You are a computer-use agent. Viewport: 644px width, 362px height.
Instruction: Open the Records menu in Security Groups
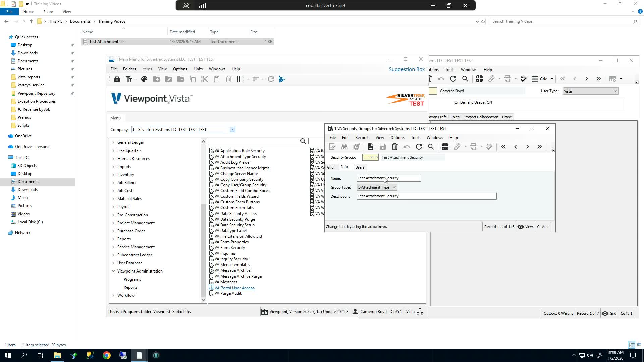pyautogui.click(x=362, y=138)
